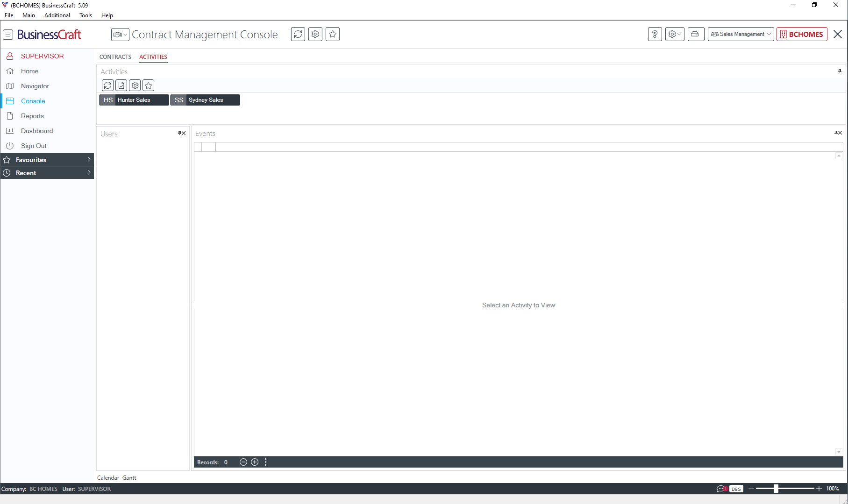The width and height of the screenshot is (848, 504).
Task: Open the Activities panel settings gear
Action: (135, 85)
